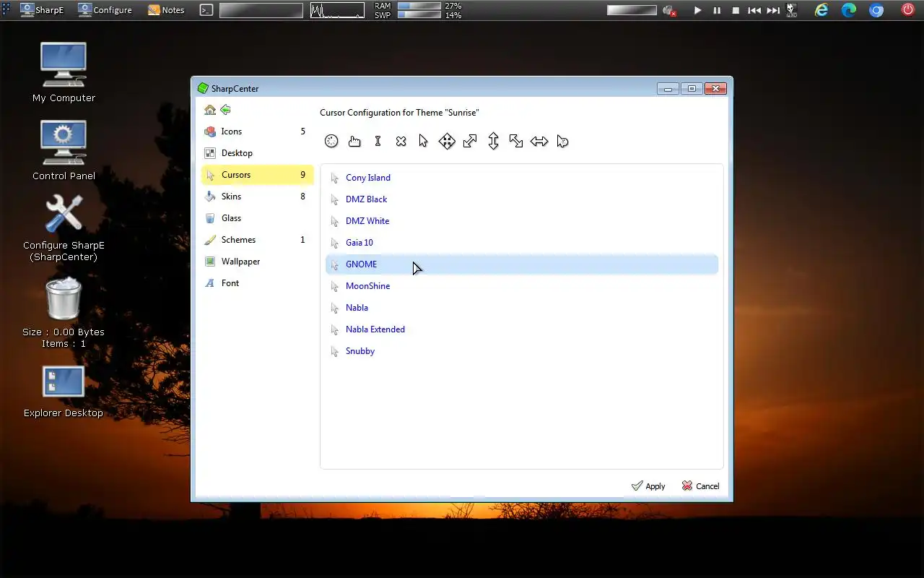Image resolution: width=924 pixels, height=578 pixels.
Task: Click the normal arrow cursor preview in the toolbar
Action: coord(423,141)
